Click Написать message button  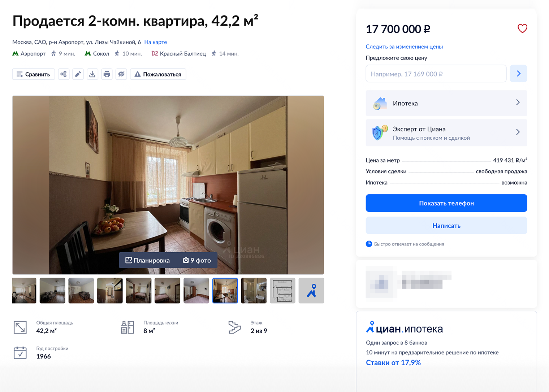pos(446,226)
